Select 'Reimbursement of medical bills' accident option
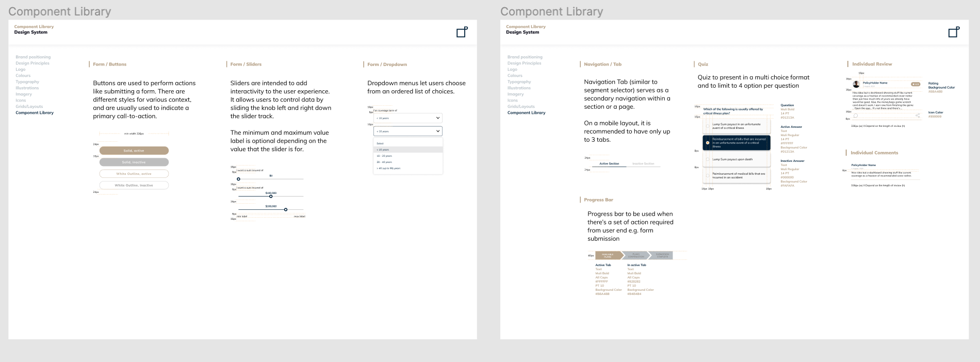 coord(736,176)
